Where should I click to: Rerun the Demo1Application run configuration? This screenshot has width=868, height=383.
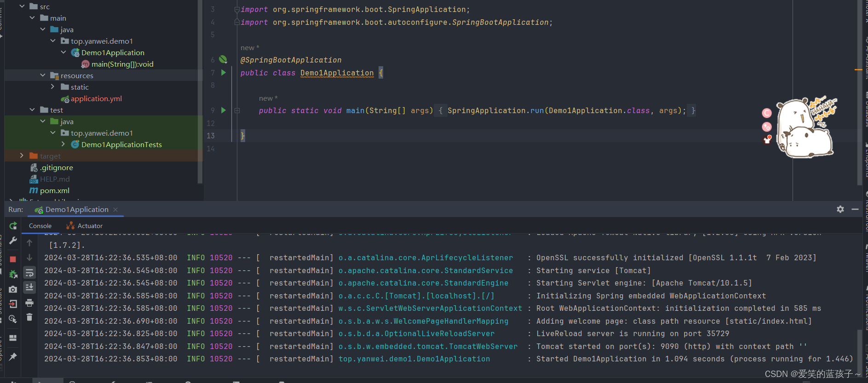[x=13, y=226]
